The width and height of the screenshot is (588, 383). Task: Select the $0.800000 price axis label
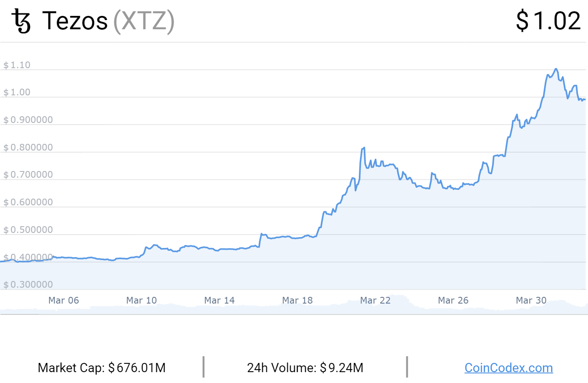point(28,148)
